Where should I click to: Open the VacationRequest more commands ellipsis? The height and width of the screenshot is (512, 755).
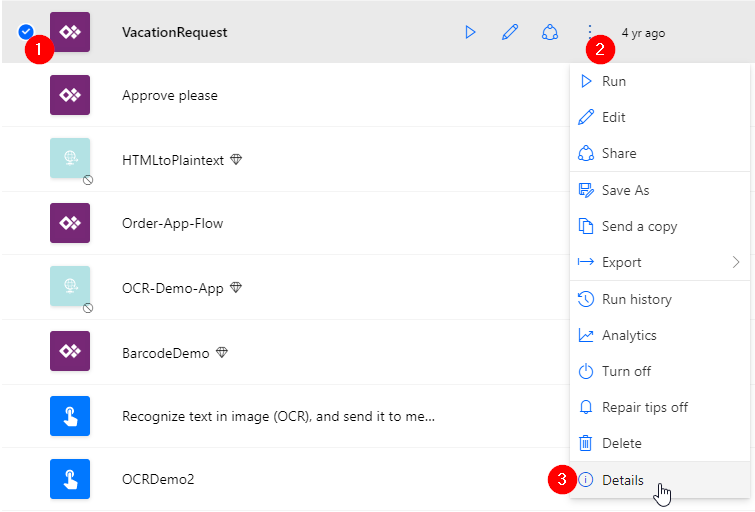pos(590,32)
